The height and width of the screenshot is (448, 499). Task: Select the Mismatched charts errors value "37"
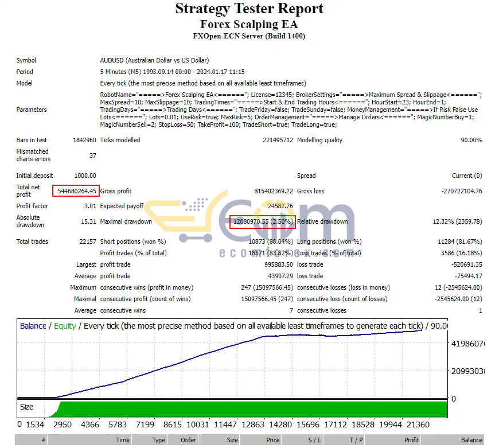(x=92, y=155)
